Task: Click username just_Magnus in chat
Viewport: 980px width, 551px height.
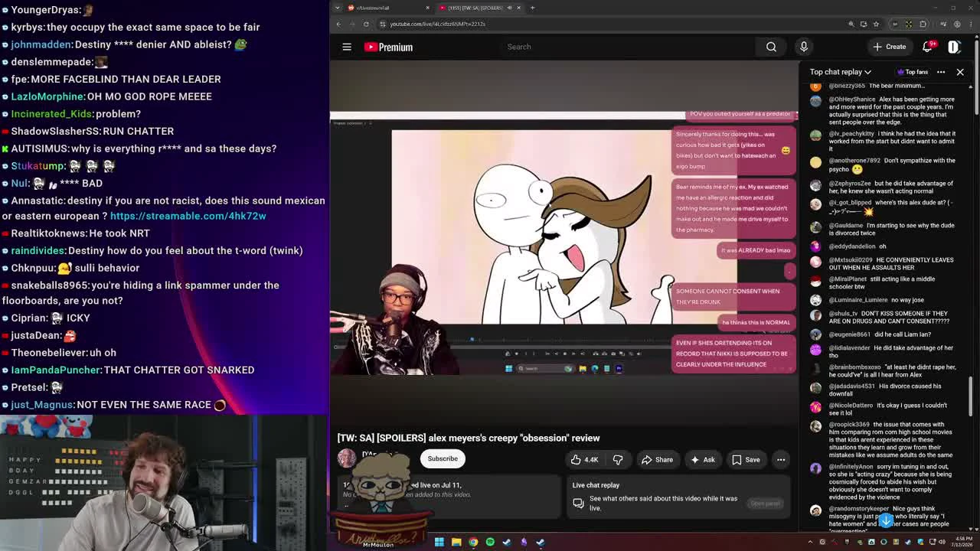Action: [42, 405]
